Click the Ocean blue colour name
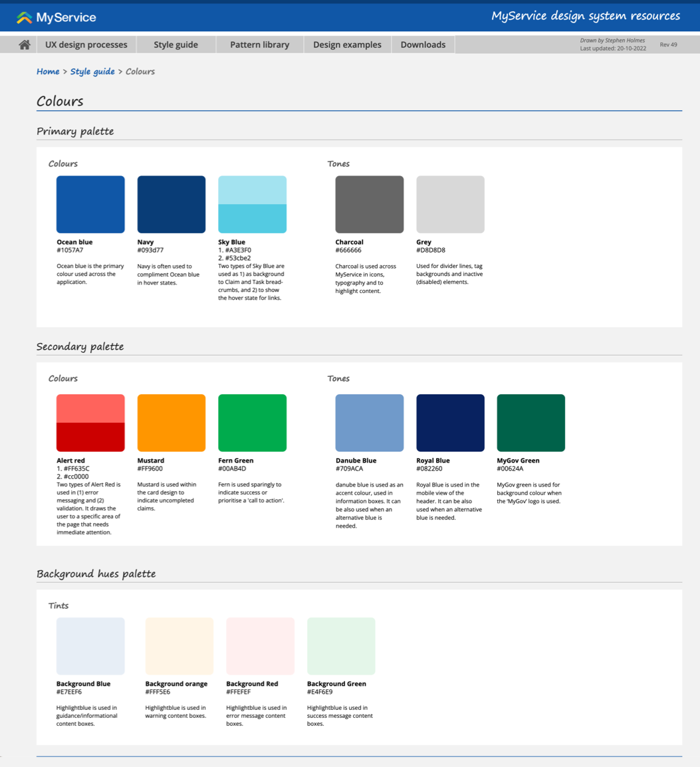Screen dimensions: 700x767 (74, 242)
